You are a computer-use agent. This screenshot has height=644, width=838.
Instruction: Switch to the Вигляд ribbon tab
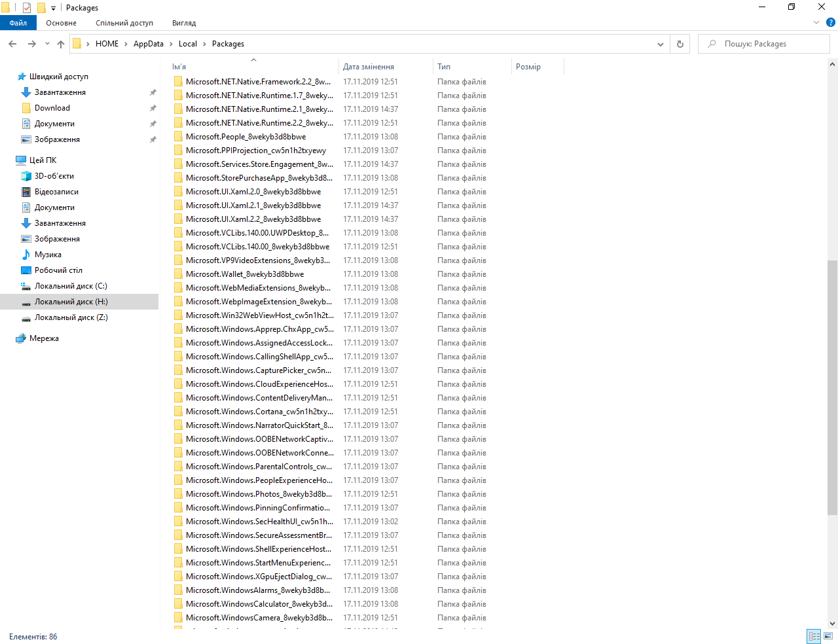tap(184, 23)
